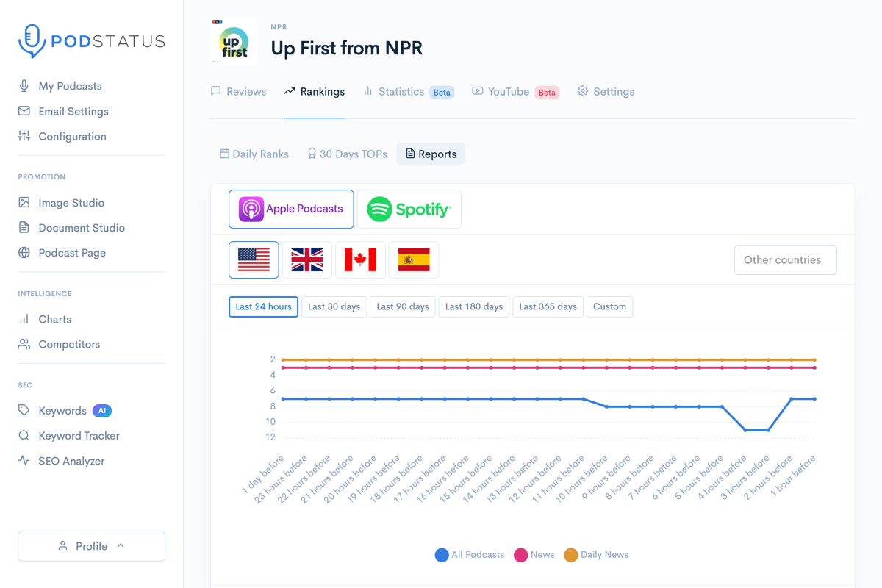Open the Other countries selector
Screen dimensions: 882x588
(785, 259)
